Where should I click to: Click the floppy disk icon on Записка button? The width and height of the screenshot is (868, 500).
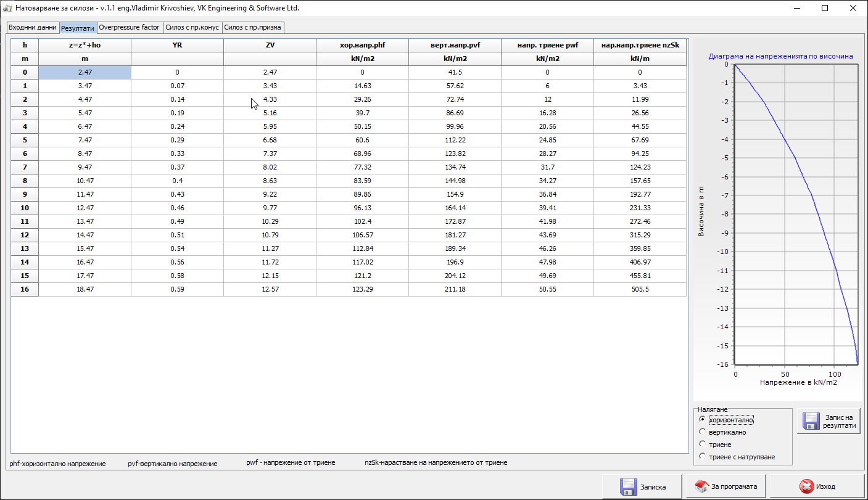pyautogui.click(x=628, y=486)
